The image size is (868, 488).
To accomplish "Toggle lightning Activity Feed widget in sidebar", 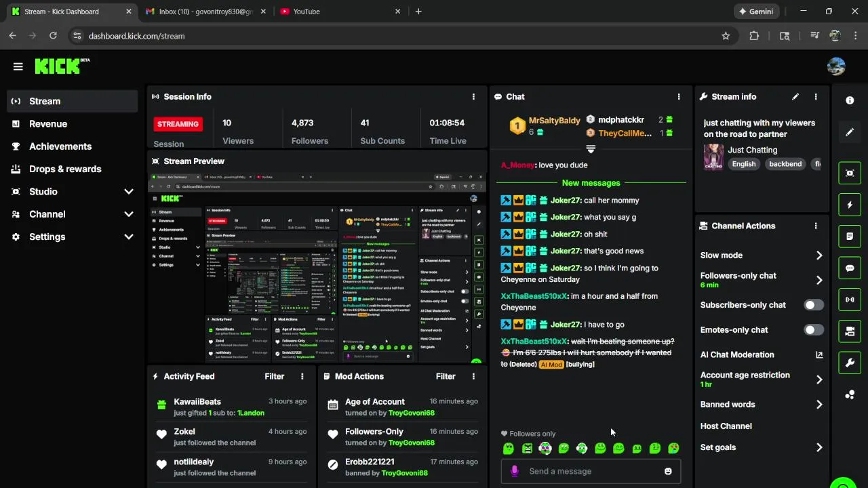I will click(x=850, y=205).
